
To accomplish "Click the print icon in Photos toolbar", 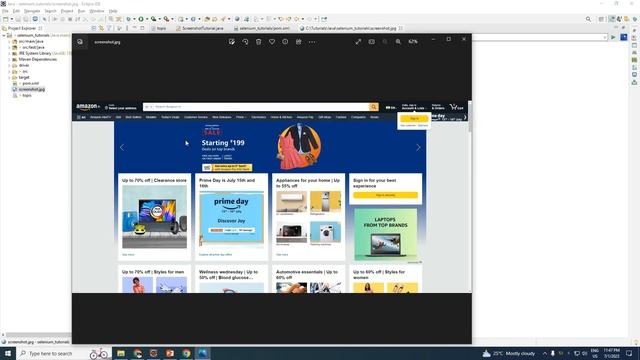I will pyautogui.click(x=298, y=42).
